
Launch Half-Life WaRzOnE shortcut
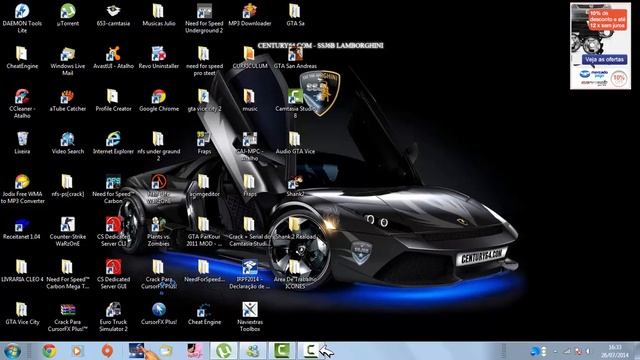coord(159,189)
